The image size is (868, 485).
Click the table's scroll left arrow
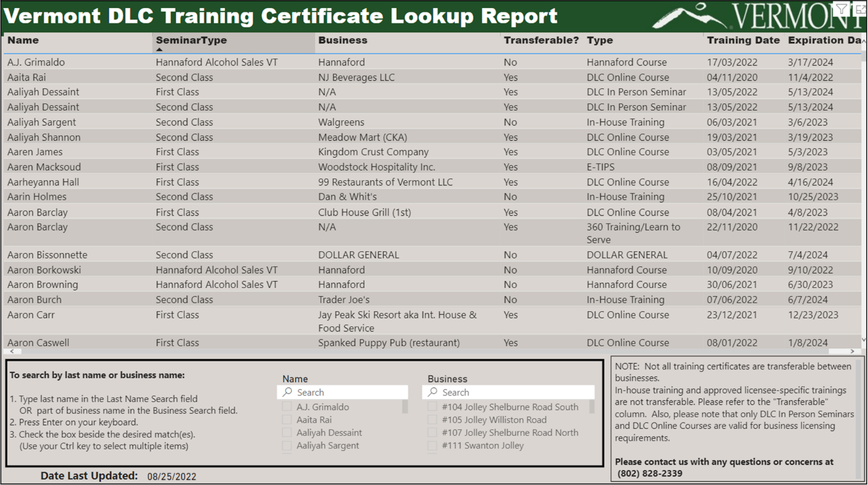[x=11, y=351]
